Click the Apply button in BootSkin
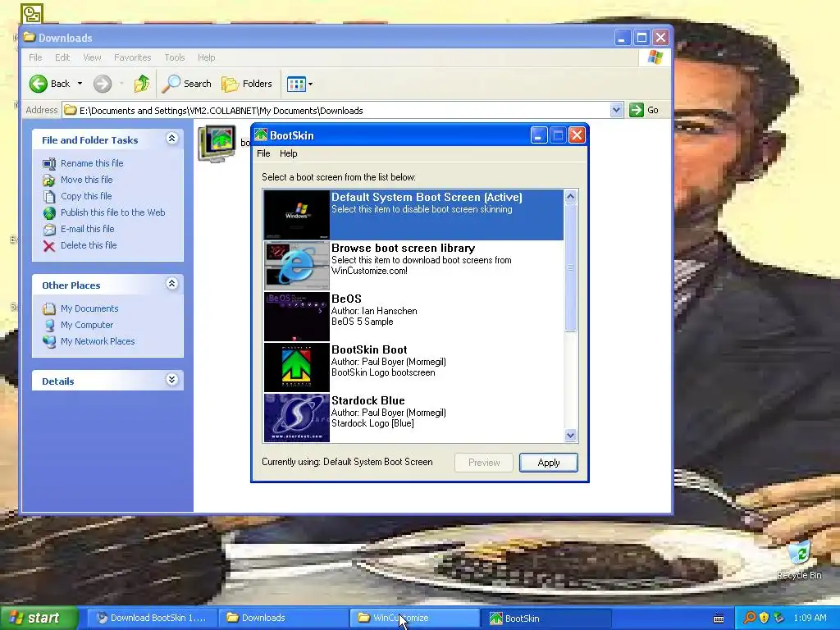Image resolution: width=840 pixels, height=630 pixels. pyautogui.click(x=548, y=463)
